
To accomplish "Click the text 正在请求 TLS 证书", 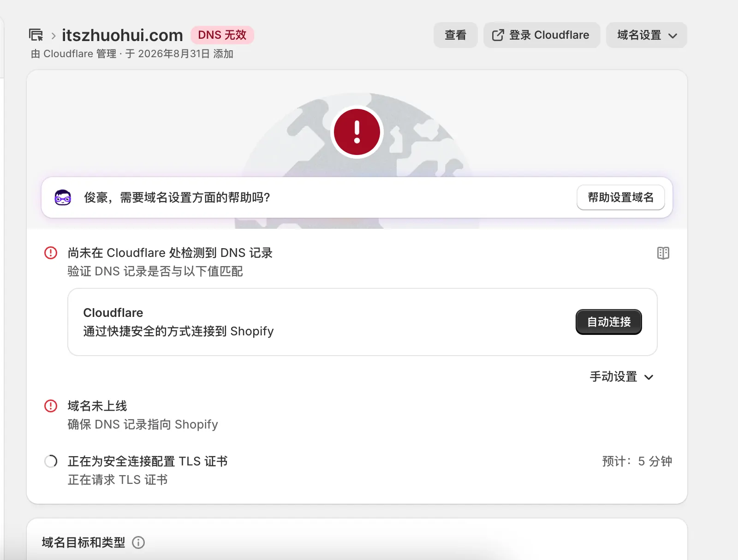I will pos(118,480).
